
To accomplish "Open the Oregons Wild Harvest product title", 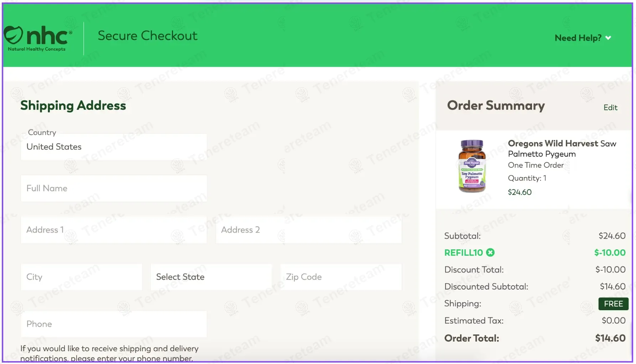I will click(x=562, y=149).
